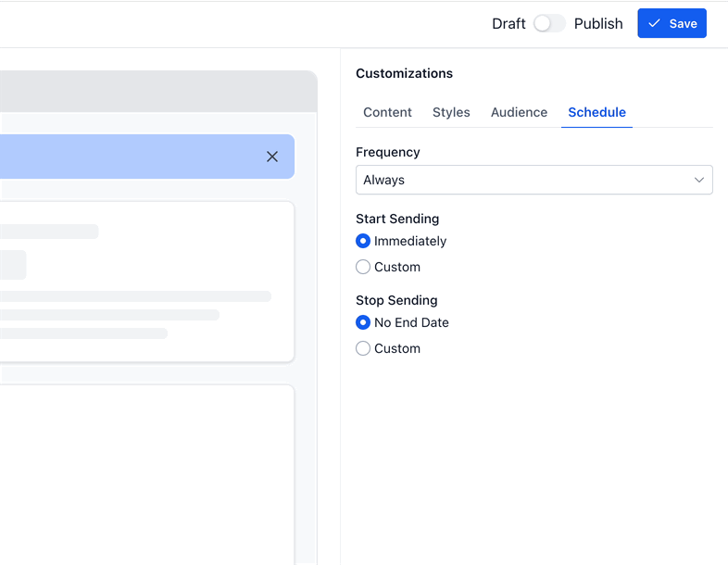Go to the Audience tab
This screenshot has width=728, height=565.
coord(519,112)
